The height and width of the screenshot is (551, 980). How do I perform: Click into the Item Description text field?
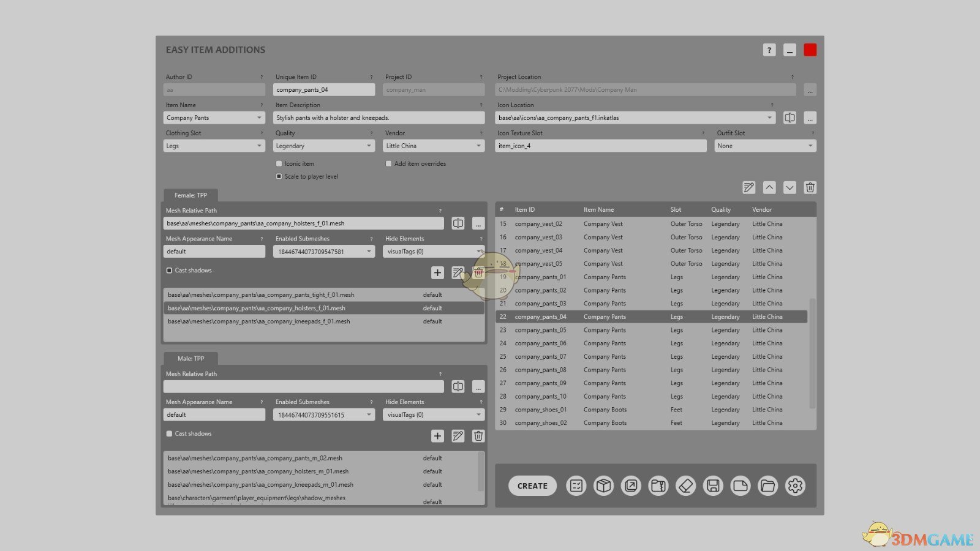pyautogui.click(x=379, y=118)
